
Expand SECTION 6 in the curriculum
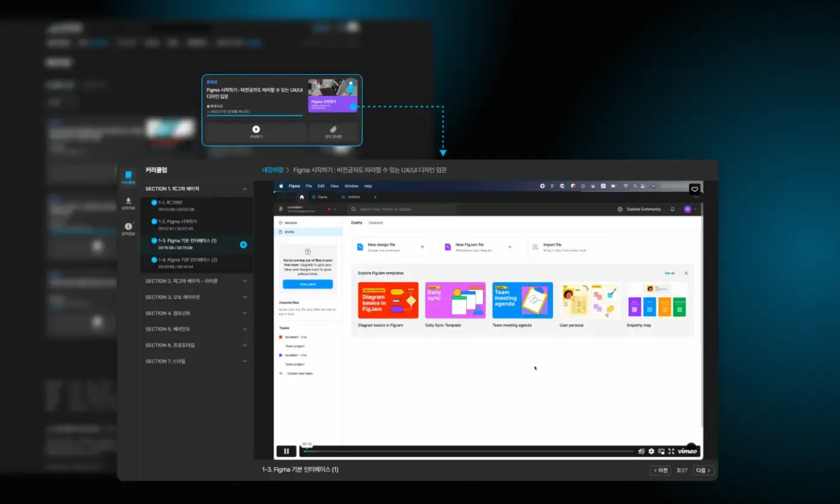[245, 345]
